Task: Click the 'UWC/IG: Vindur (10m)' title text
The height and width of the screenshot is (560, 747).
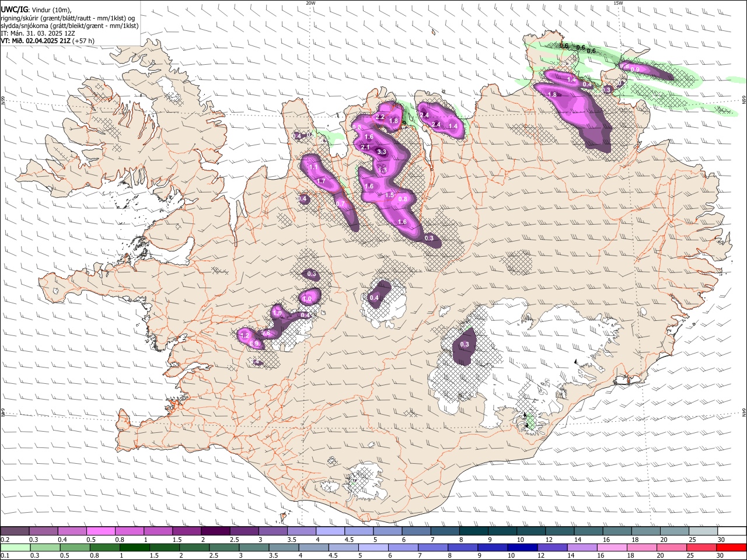Action: coord(36,10)
